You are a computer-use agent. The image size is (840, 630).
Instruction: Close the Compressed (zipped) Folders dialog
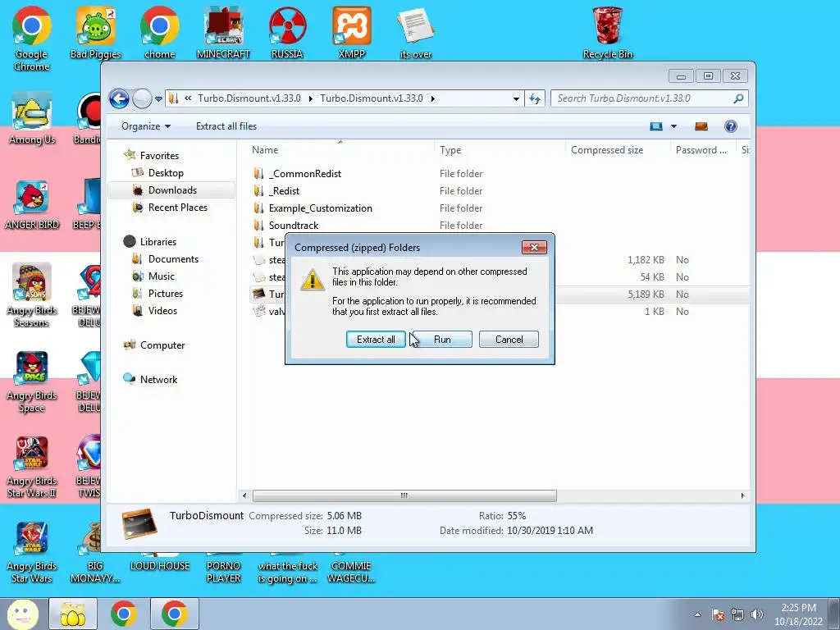[534, 247]
